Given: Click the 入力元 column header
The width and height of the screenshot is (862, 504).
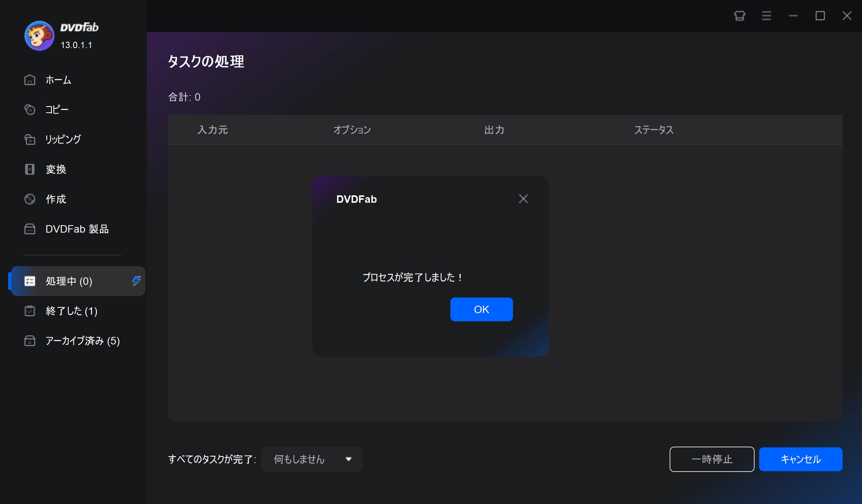Looking at the screenshot, I should coord(213,130).
